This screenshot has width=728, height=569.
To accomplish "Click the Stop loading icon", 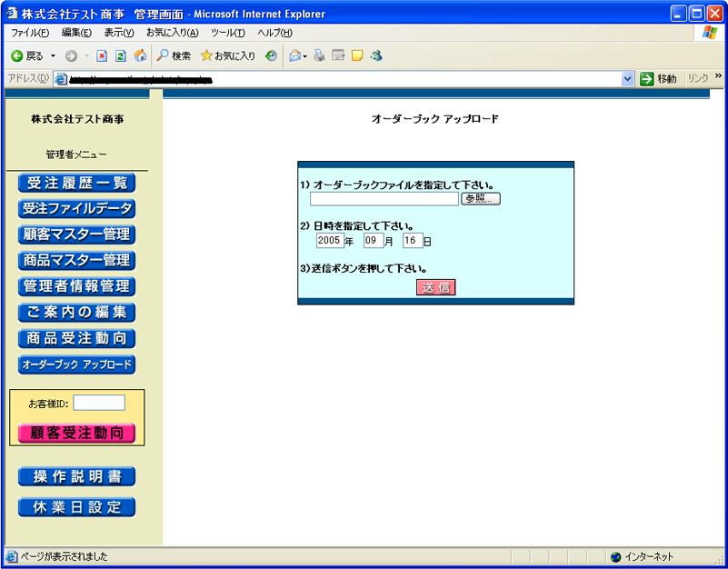I will pyautogui.click(x=102, y=55).
